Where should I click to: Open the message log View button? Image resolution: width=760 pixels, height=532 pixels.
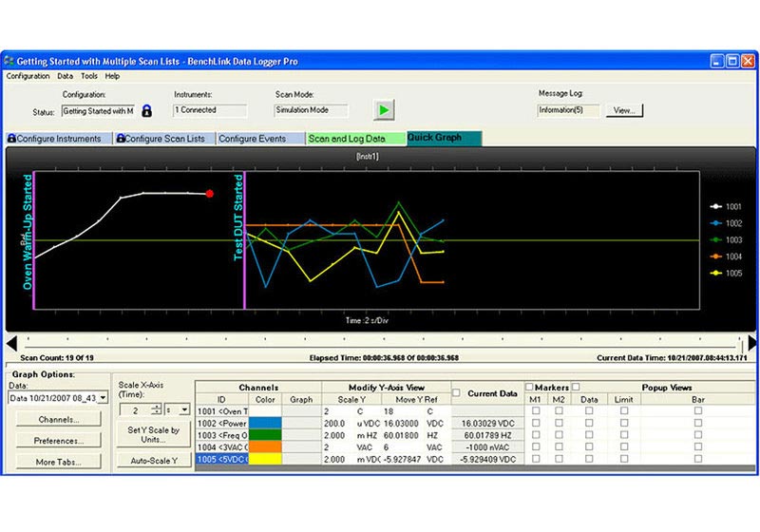click(624, 110)
